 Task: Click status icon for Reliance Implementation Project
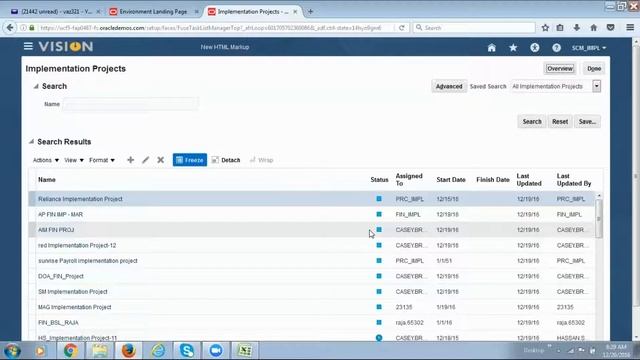click(379, 199)
